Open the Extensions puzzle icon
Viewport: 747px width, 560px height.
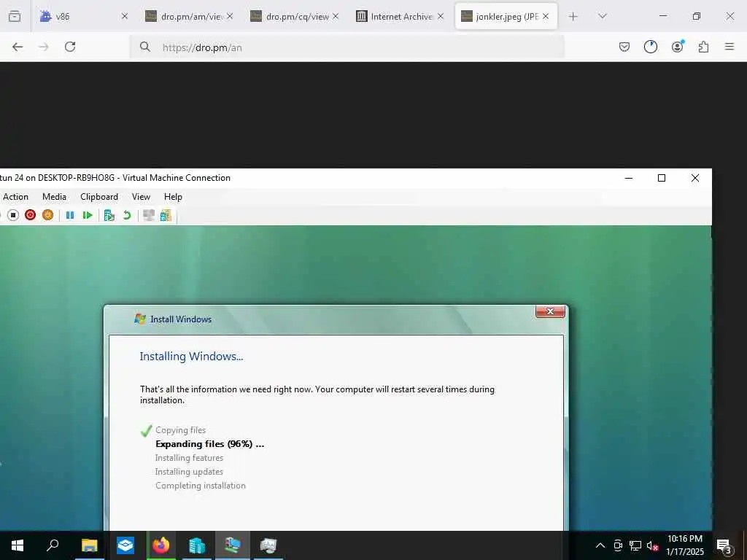[x=703, y=47]
